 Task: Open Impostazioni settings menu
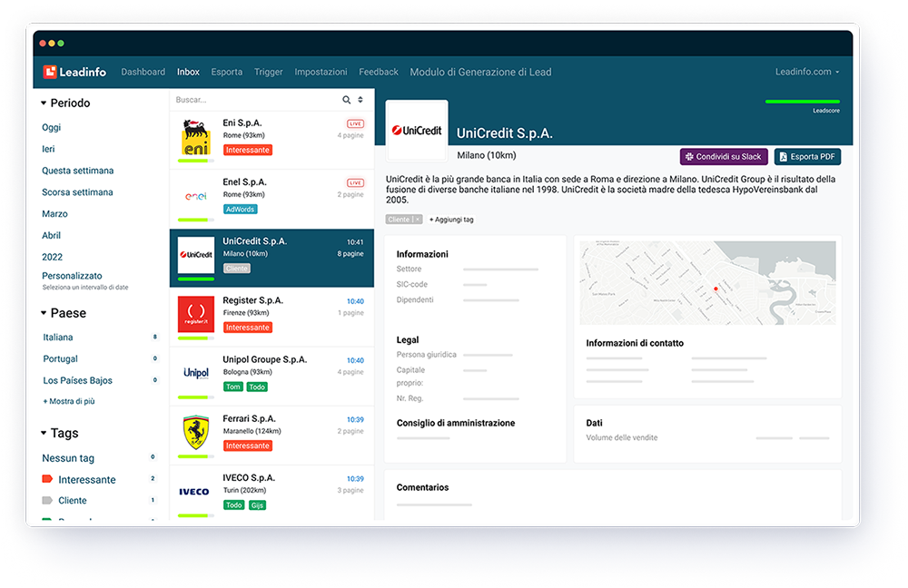tap(321, 72)
